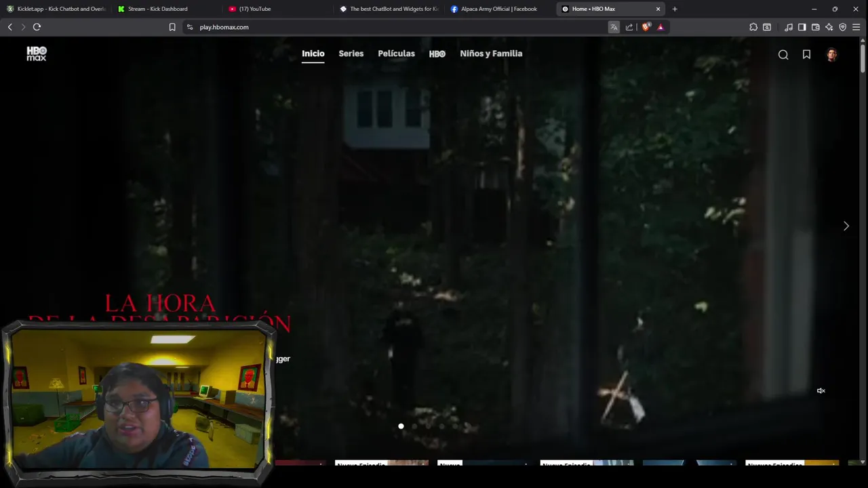The image size is (868, 488).
Task: Share this page link
Action: (629, 27)
